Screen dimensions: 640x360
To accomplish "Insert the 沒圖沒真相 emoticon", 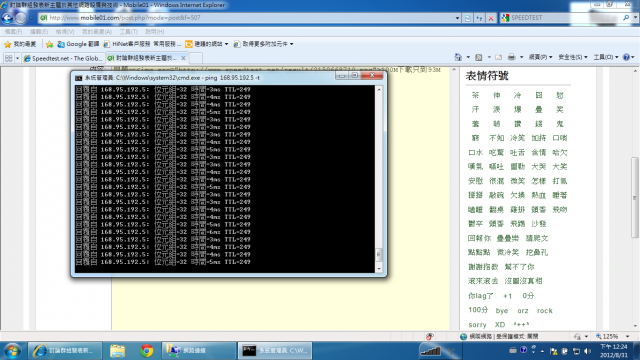I will pos(523,281).
